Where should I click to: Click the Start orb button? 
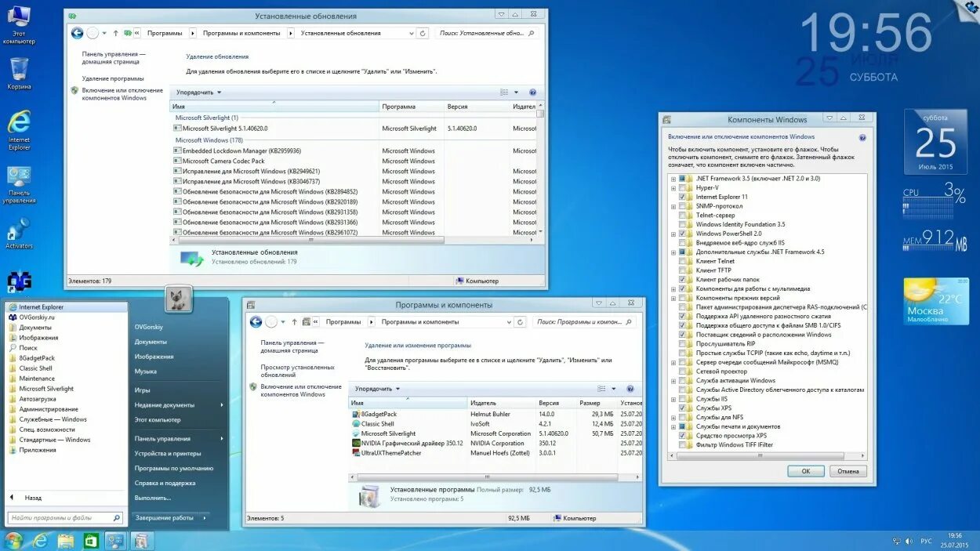point(13,541)
